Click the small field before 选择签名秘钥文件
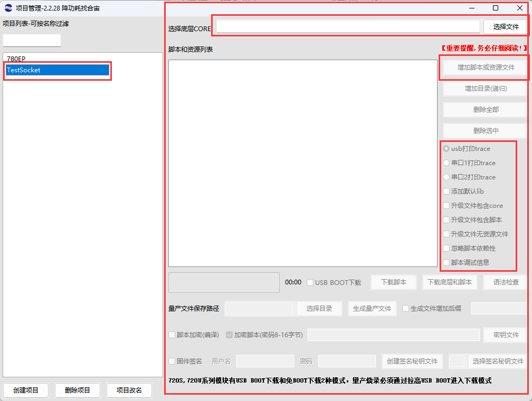Image resolution: width=532 pixels, height=401 pixels. tap(457, 361)
